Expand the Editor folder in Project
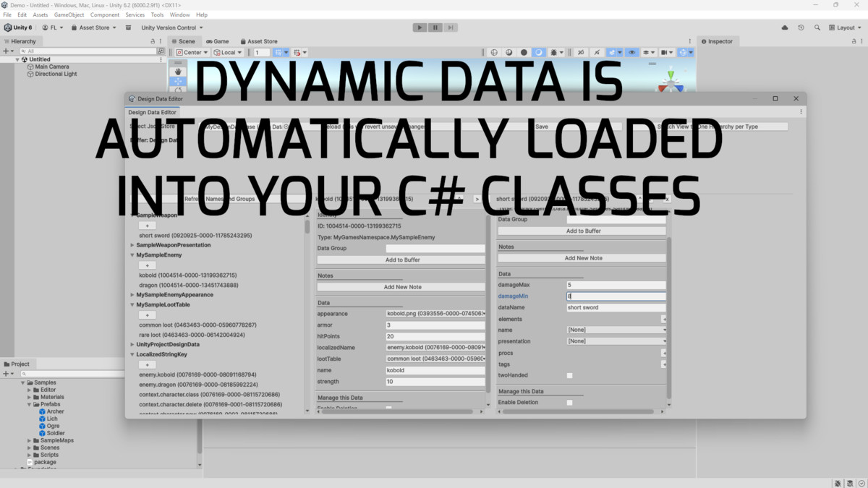Image resolution: width=868 pixels, height=488 pixels. 29,390
